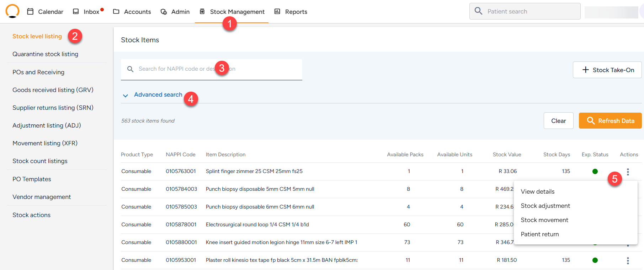Click green expiry status dot for Splint finger
This screenshot has height=270, width=644.
click(x=595, y=172)
